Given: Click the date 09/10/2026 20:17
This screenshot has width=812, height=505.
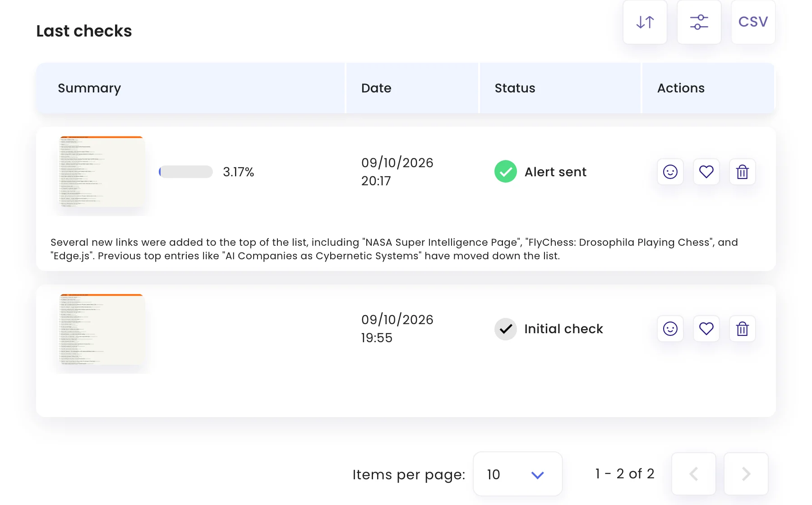Looking at the screenshot, I should click(x=397, y=172).
